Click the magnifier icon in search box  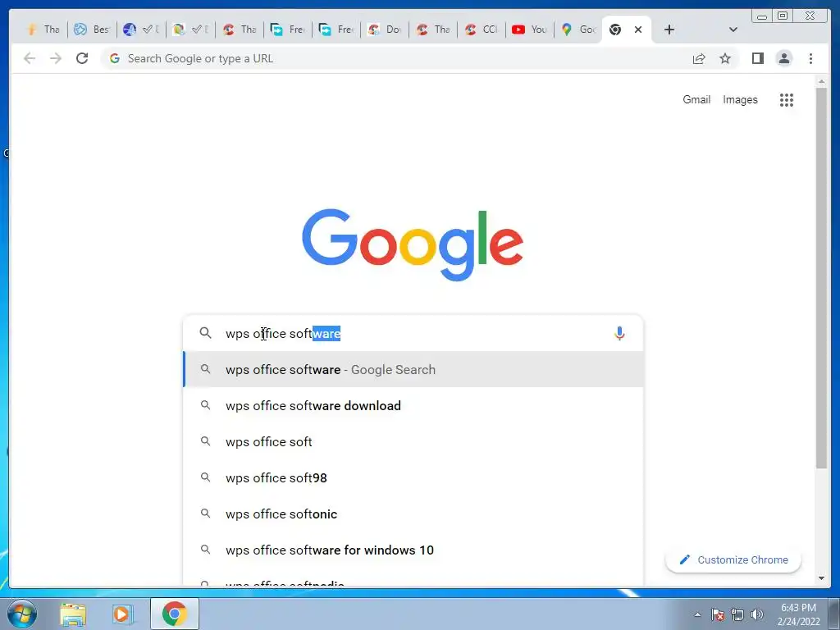(205, 333)
